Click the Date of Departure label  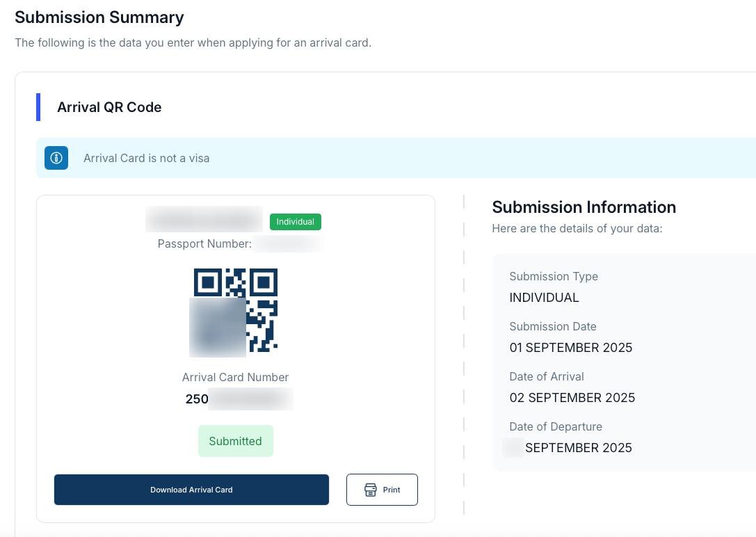(555, 426)
